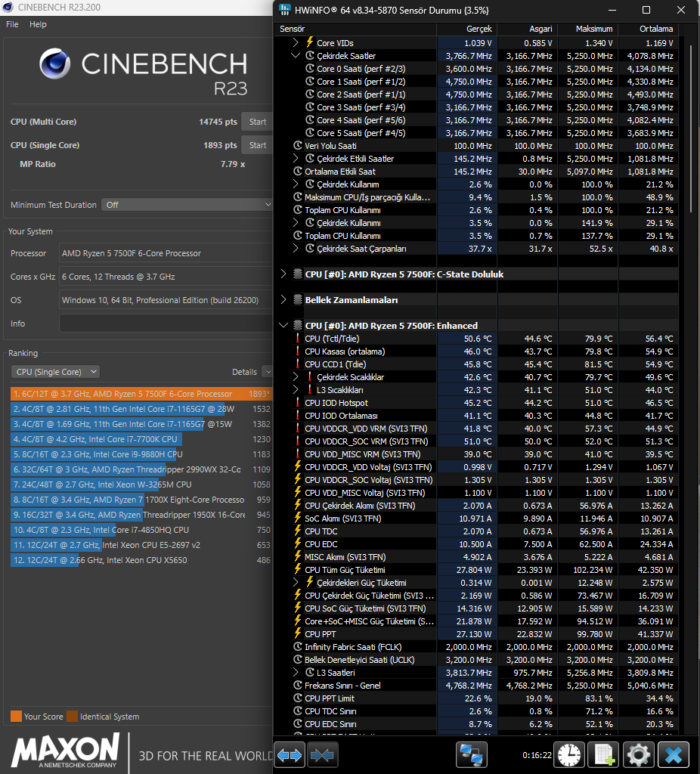Open the File menu in Cinebench
Screen dimensions: 700x774
tap(12, 24)
